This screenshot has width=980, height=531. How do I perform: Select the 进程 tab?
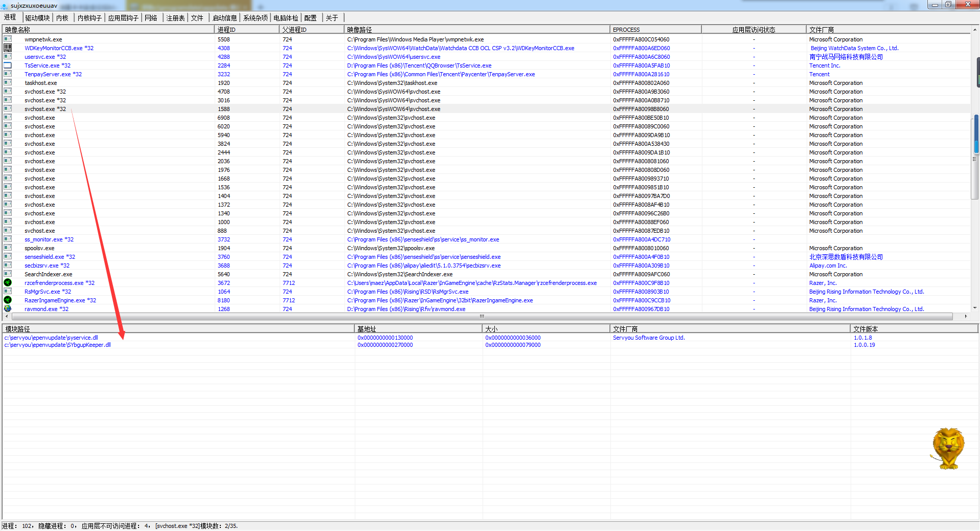(10, 17)
